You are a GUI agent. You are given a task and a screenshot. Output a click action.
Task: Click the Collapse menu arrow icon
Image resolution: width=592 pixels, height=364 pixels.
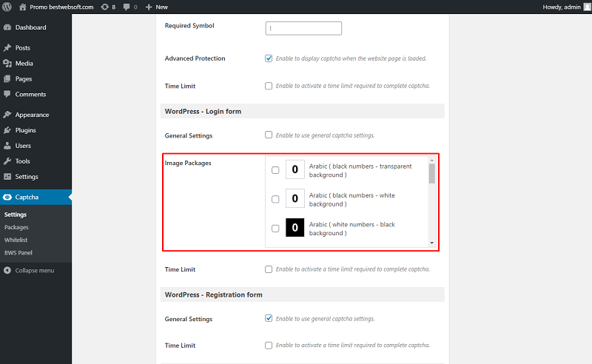pos(7,270)
